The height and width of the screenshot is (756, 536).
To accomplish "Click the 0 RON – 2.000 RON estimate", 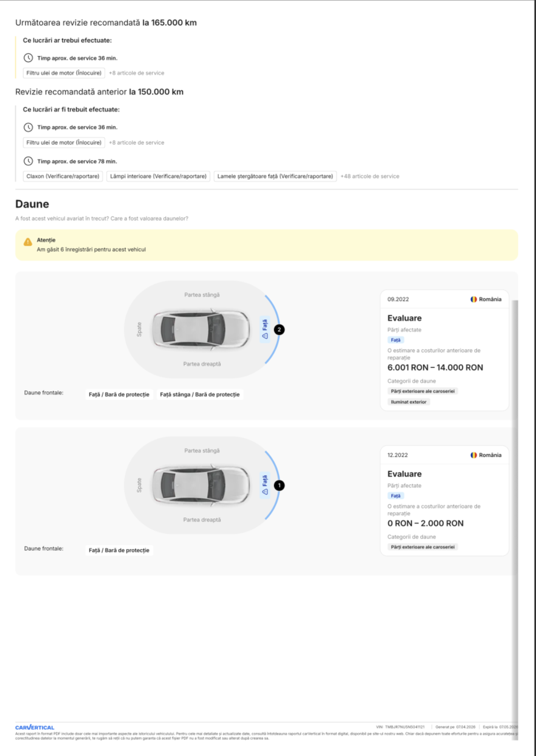I will 425,523.
